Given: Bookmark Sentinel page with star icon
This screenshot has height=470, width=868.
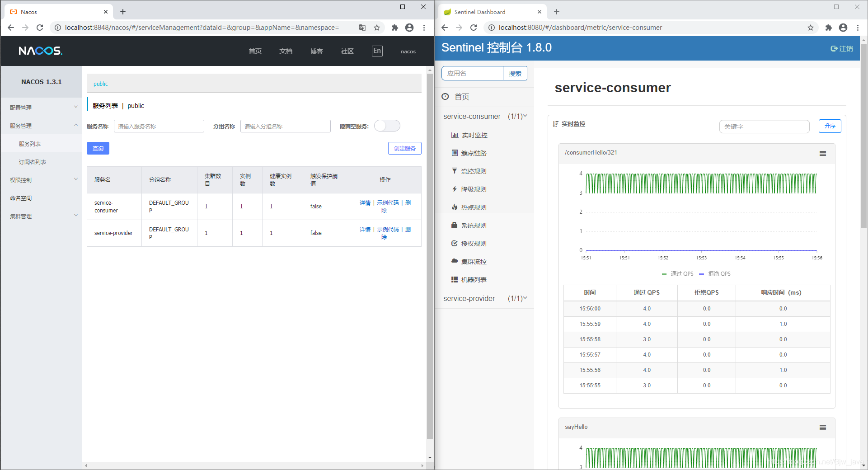Looking at the screenshot, I should [811, 28].
